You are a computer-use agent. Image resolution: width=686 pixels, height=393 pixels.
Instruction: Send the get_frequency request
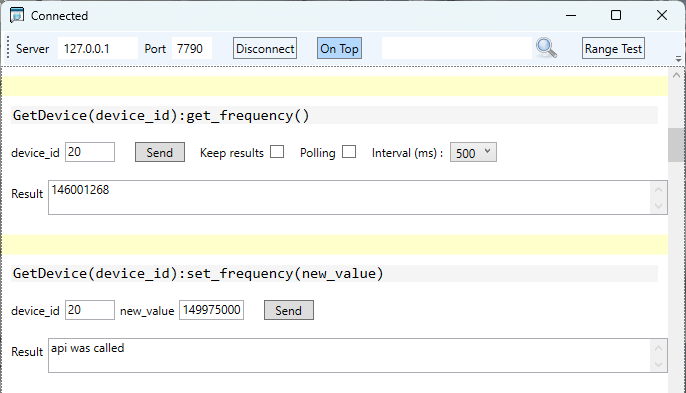160,152
